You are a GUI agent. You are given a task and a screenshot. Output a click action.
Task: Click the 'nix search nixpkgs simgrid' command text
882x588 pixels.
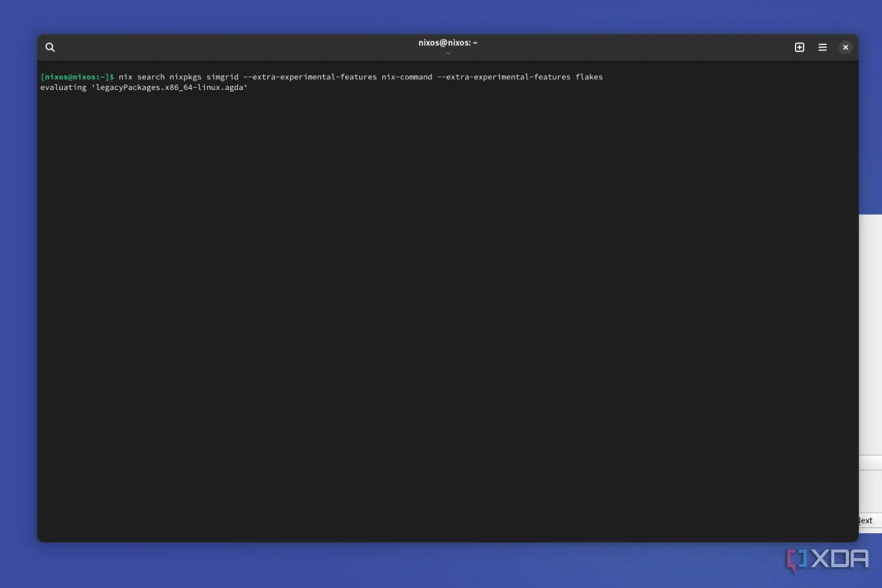point(179,77)
